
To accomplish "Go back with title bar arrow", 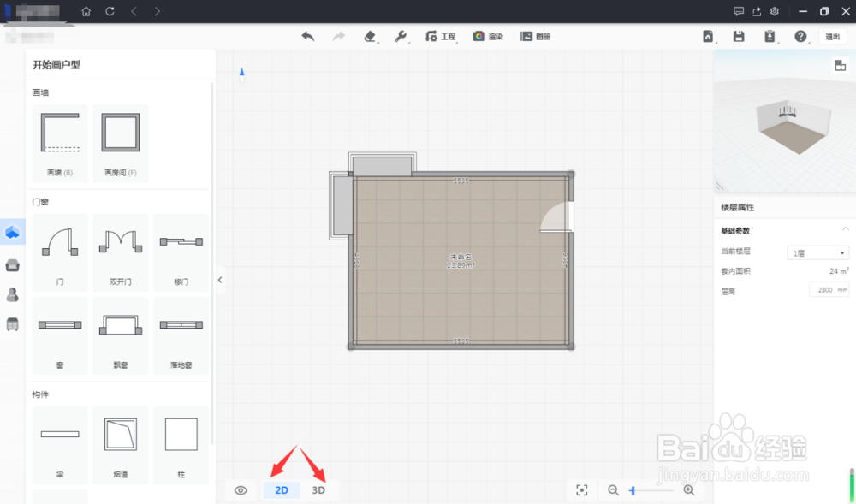I will [x=134, y=11].
